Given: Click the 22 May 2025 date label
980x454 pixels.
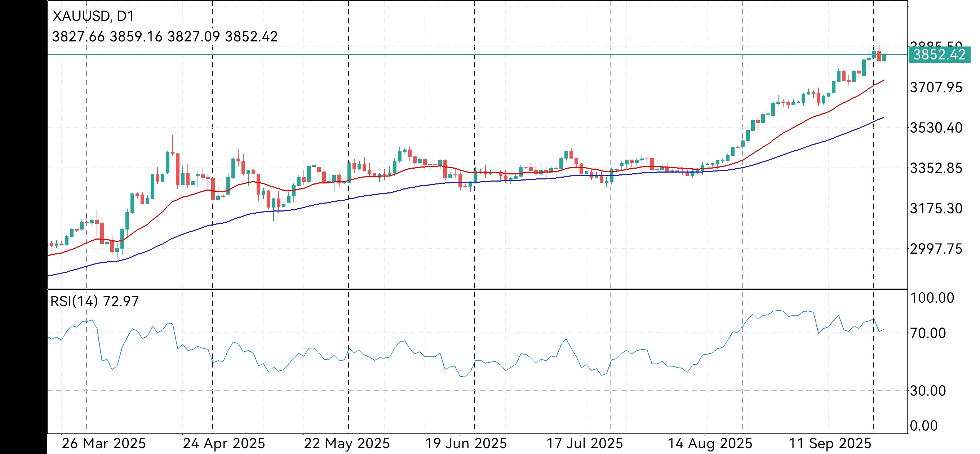Looking at the screenshot, I should coord(347,443).
